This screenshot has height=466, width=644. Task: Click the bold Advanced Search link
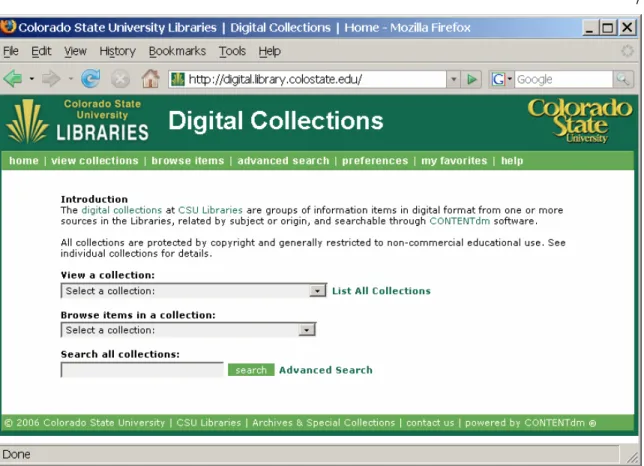326,370
